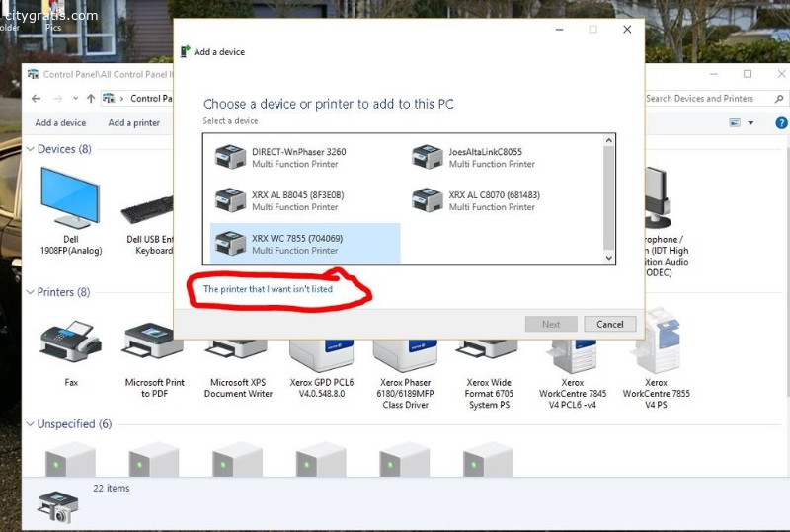This screenshot has height=532, width=790.
Task: Open Help in Devices and Printers
Action: click(781, 123)
